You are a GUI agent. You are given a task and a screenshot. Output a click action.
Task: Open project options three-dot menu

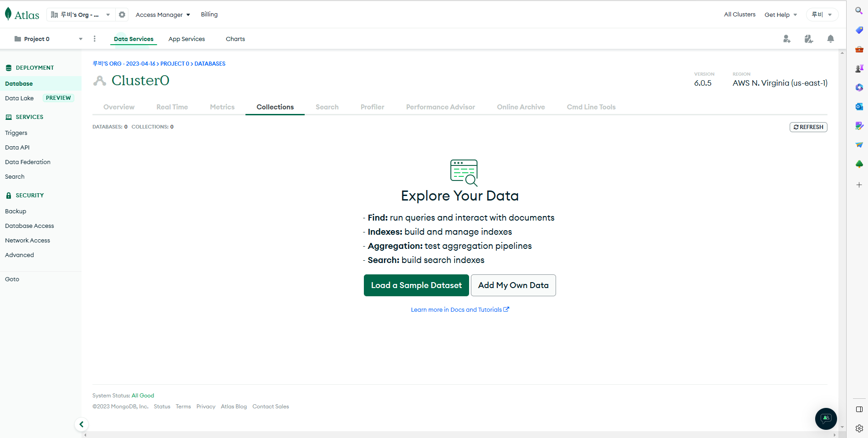click(x=95, y=39)
